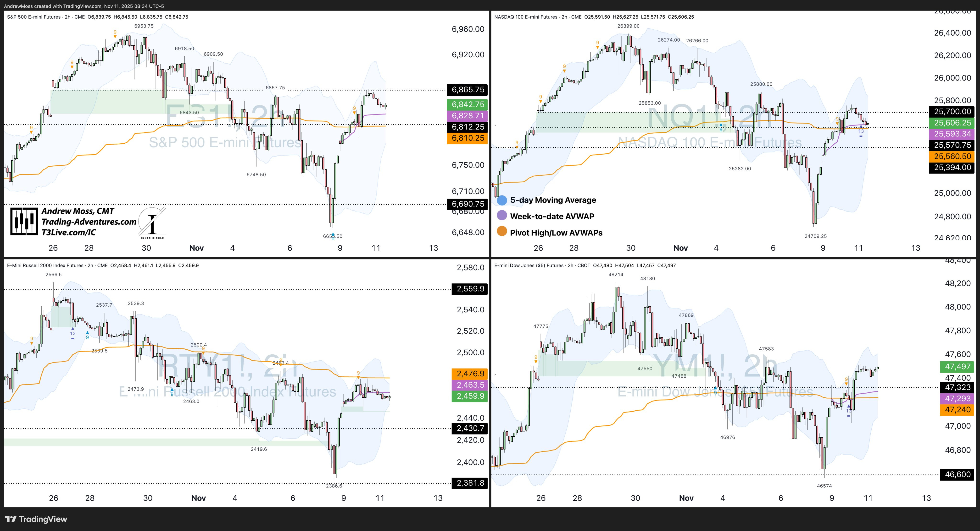Click the blue up-arrow marker at the 6655.50 low

click(333, 234)
